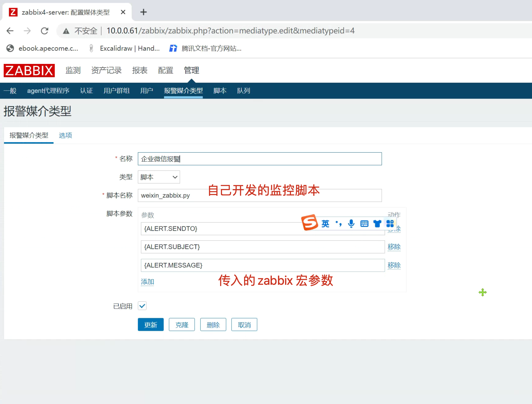Switch to the 选项 tab

point(65,135)
